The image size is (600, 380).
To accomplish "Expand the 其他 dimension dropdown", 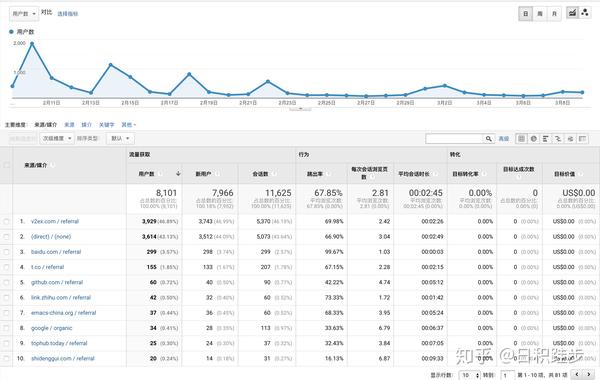I will tap(129, 125).
